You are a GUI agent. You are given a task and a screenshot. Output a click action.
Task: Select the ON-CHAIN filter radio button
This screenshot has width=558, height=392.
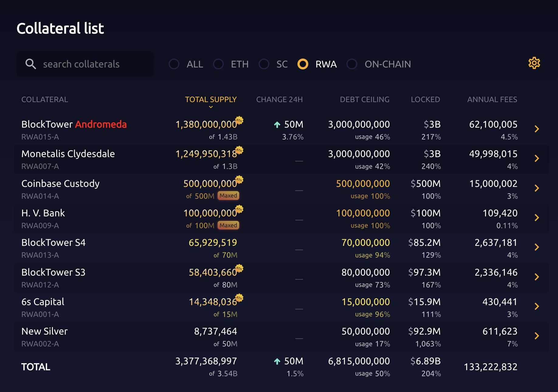tap(352, 64)
